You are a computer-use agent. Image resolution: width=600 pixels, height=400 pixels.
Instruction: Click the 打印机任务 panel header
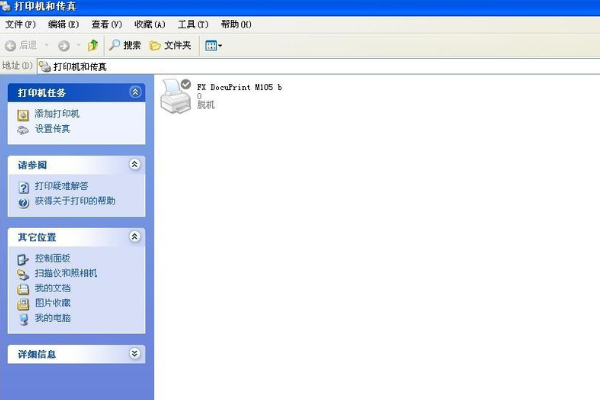[76, 93]
